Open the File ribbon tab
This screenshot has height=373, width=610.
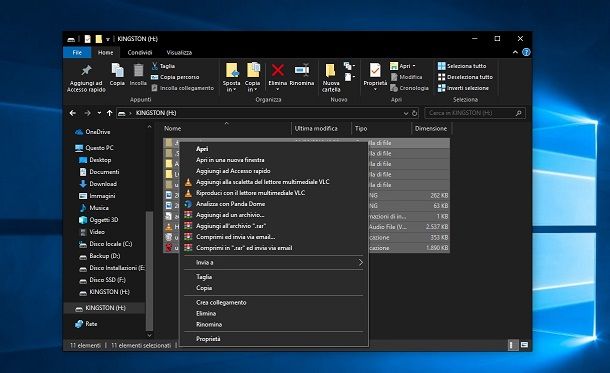tap(77, 53)
